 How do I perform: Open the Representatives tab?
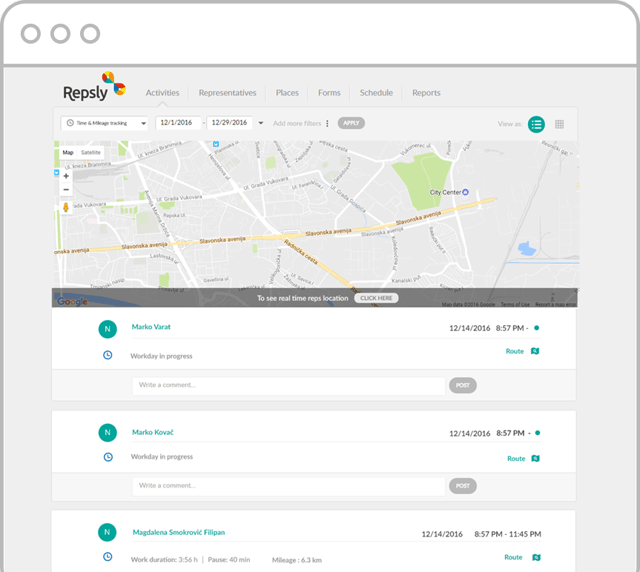click(227, 93)
